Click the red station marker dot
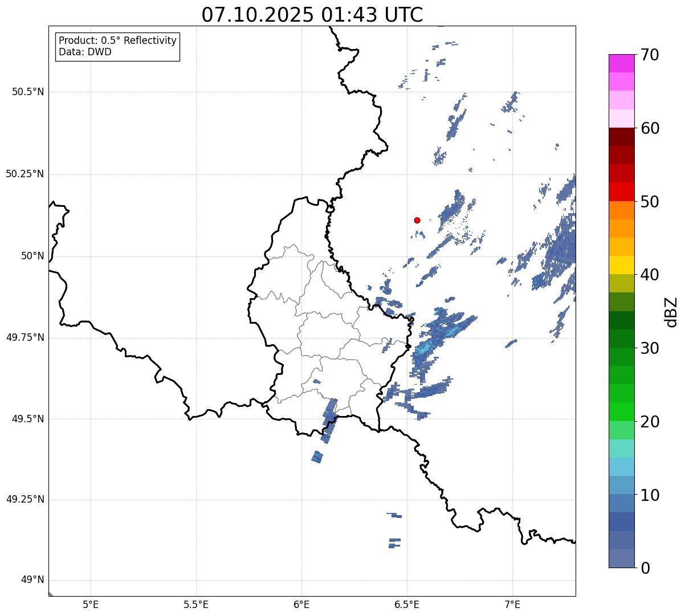 point(417,220)
